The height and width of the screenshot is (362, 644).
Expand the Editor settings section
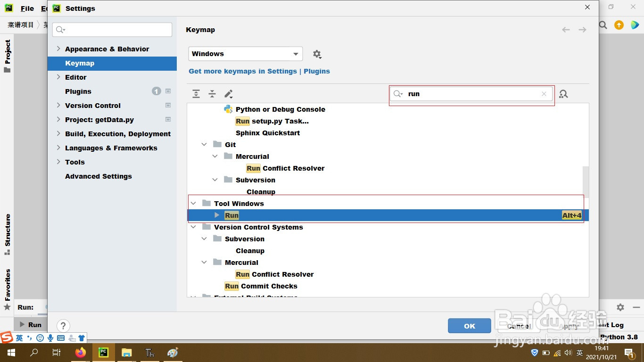58,77
